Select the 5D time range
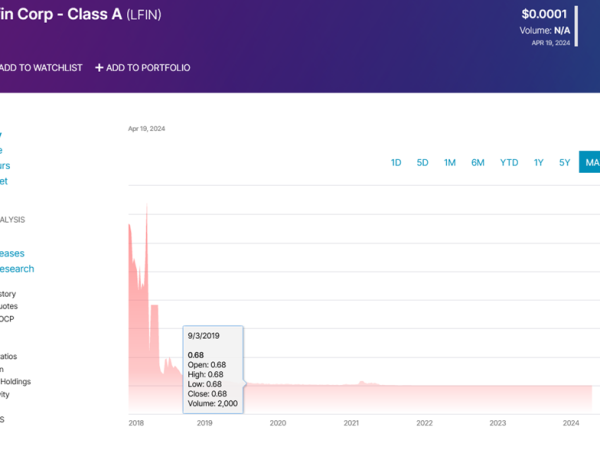 click(423, 163)
